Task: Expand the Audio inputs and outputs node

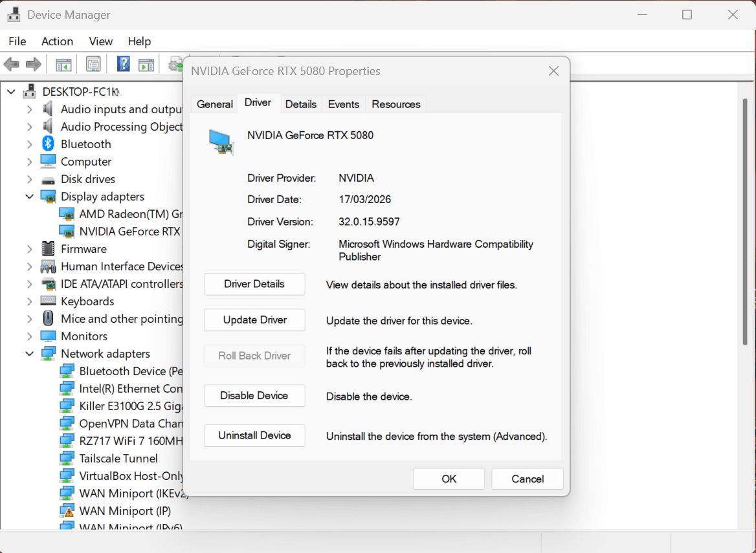Action: click(x=29, y=109)
